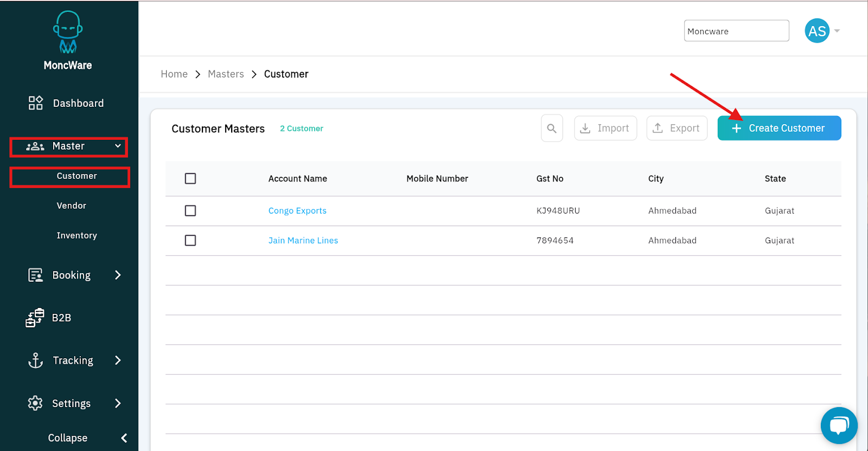This screenshot has height=451, width=868.
Task: Click the 2 Customer count label
Action: click(302, 128)
